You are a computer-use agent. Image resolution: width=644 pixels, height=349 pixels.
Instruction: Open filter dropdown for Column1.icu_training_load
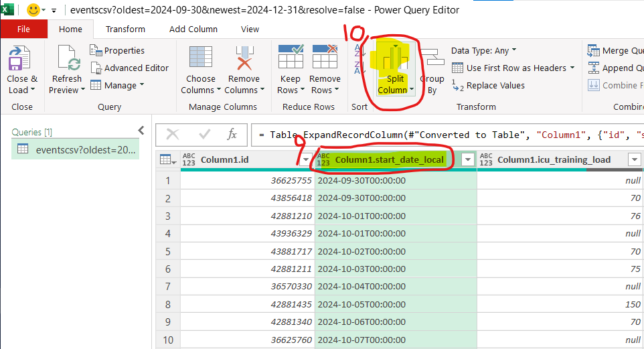tap(635, 159)
